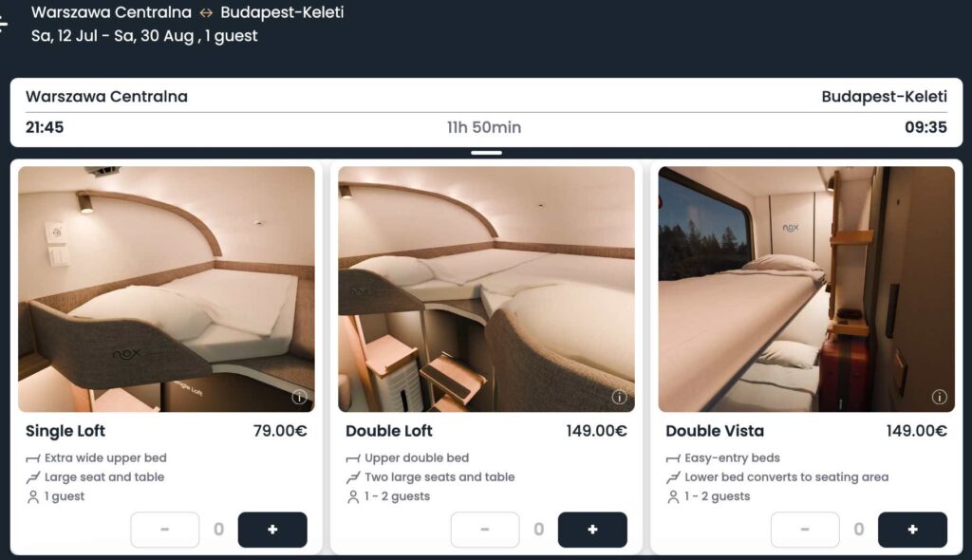Click the Double Loft cabin photo

point(486,289)
